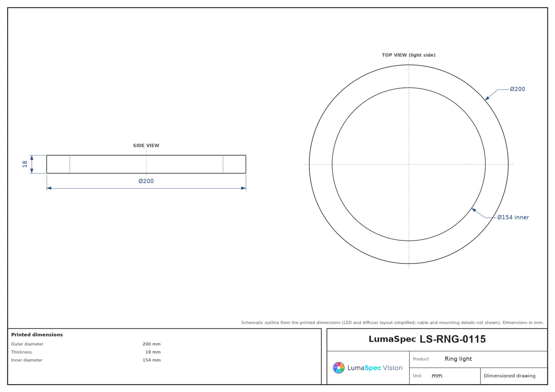Click the Ø200 dimension under side view
The image size is (555, 392).
[x=146, y=181]
